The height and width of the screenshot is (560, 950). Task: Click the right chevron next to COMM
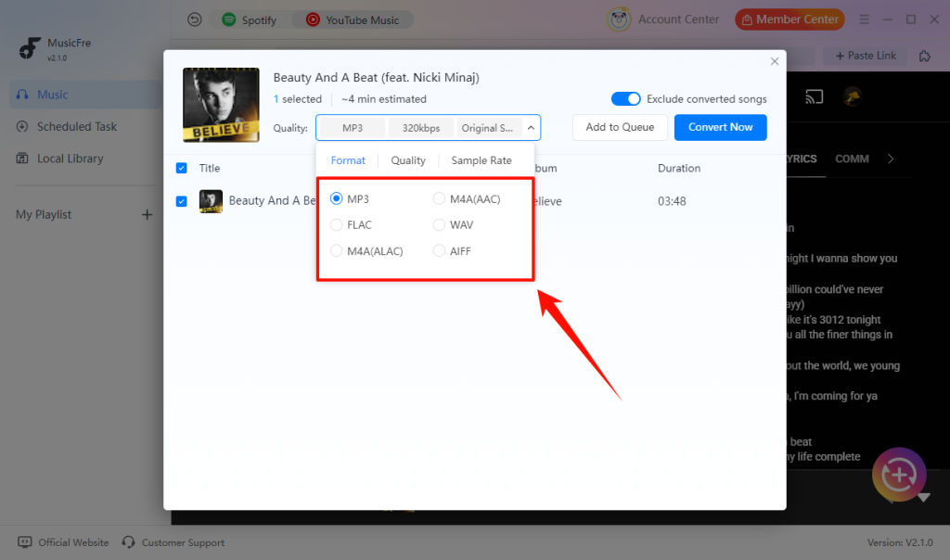[891, 159]
